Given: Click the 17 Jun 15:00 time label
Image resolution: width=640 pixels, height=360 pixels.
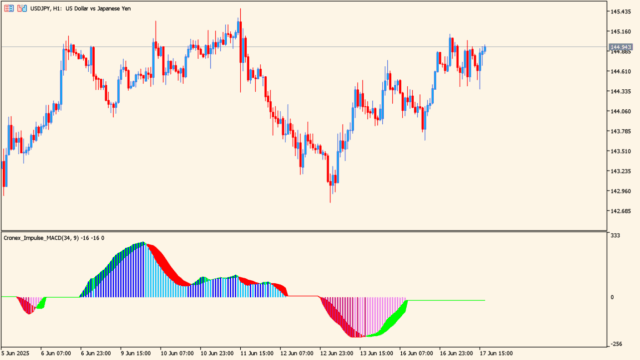Looking at the screenshot, I should pos(496,353).
